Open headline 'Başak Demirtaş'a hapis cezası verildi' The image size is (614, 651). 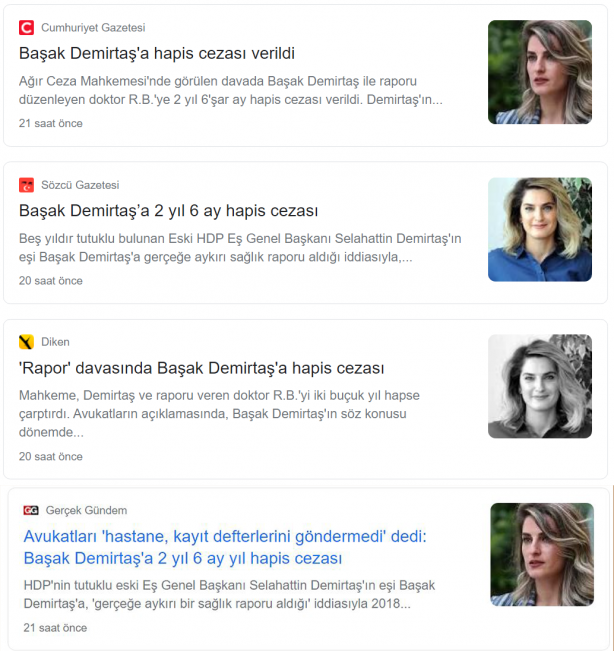coord(157,54)
